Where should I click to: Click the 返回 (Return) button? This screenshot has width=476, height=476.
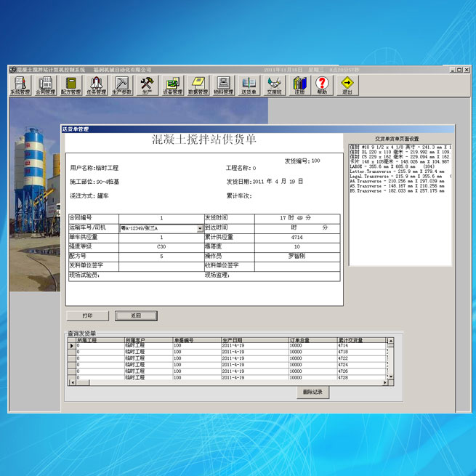point(136,315)
